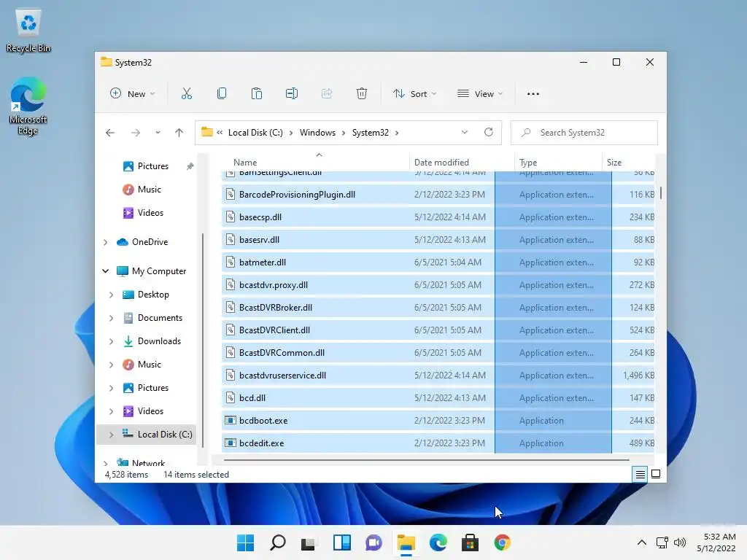Click the horizontal file list scrollbar

click(x=426, y=461)
